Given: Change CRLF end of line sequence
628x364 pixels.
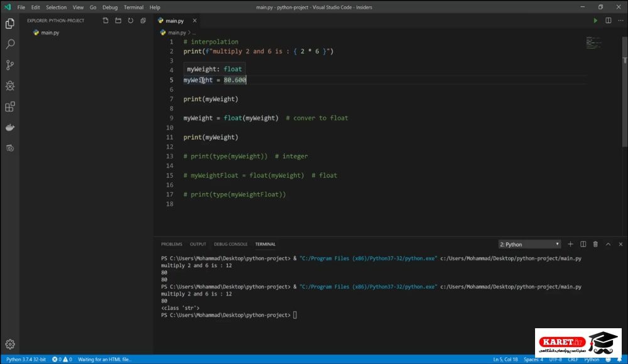Looking at the screenshot, I should coord(573,359).
